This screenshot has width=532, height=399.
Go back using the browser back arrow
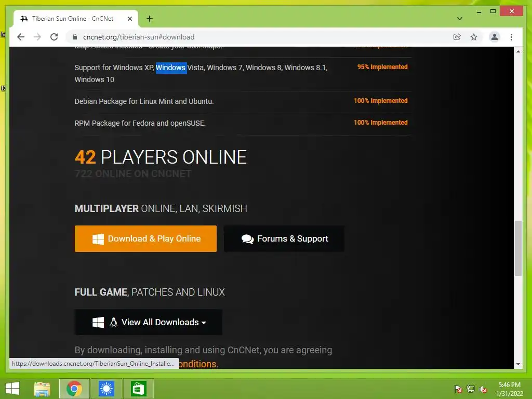[x=21, y=37]
